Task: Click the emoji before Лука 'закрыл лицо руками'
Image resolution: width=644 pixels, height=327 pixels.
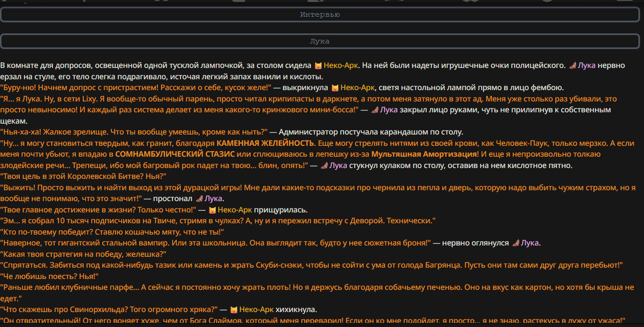Action: click(x=374, y=110)
